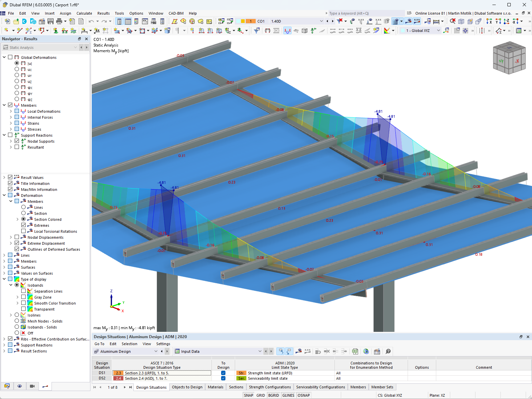Select the Print icon in the toolbar

pyautogui.click(x=59, y=21)
